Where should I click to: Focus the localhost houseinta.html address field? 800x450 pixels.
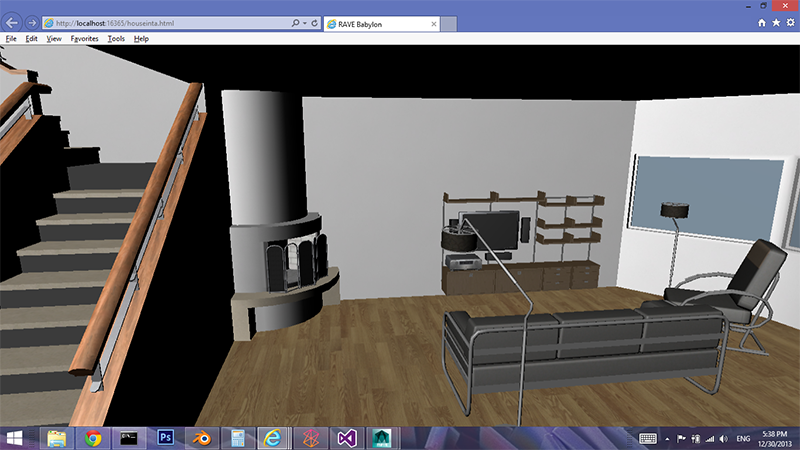(x=167, y=23)
